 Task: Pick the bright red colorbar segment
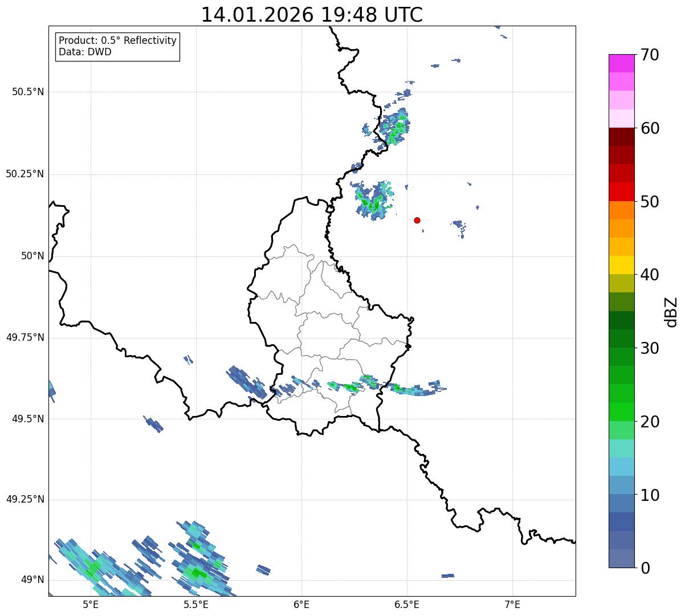[621, 191]
